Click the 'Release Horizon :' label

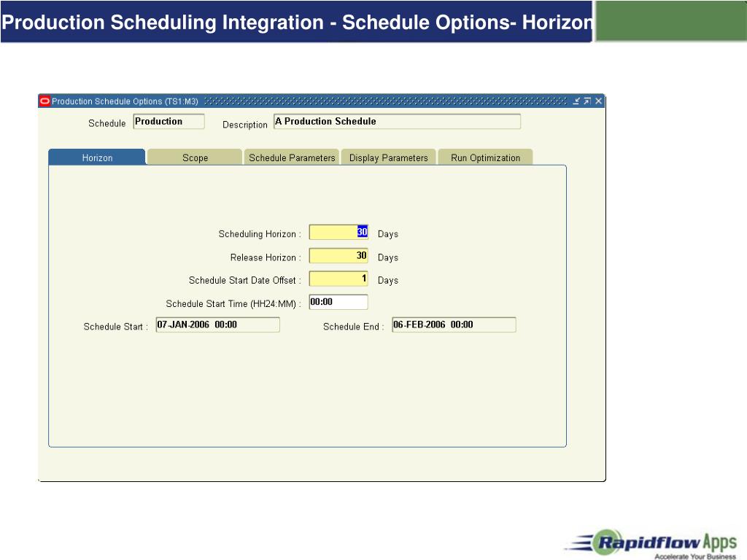point(266,257)
